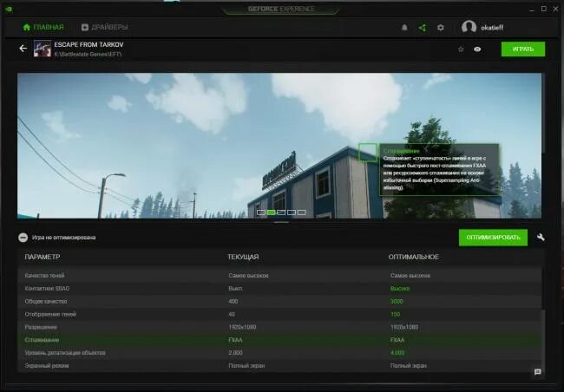The image size is (564, 392).
Task: Click the minus not-optimized status icon
Action: point(23,238)
